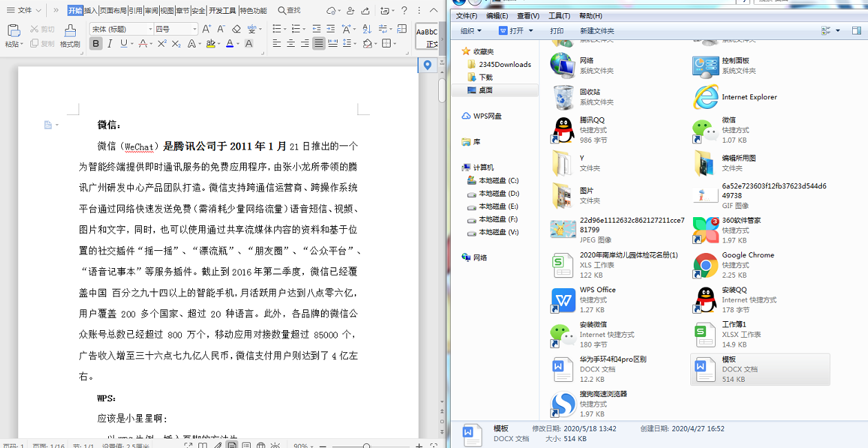Open the font name dropdown 宋体 (标题)
This screenshot has height=448, width=868.
coord(121,29)
